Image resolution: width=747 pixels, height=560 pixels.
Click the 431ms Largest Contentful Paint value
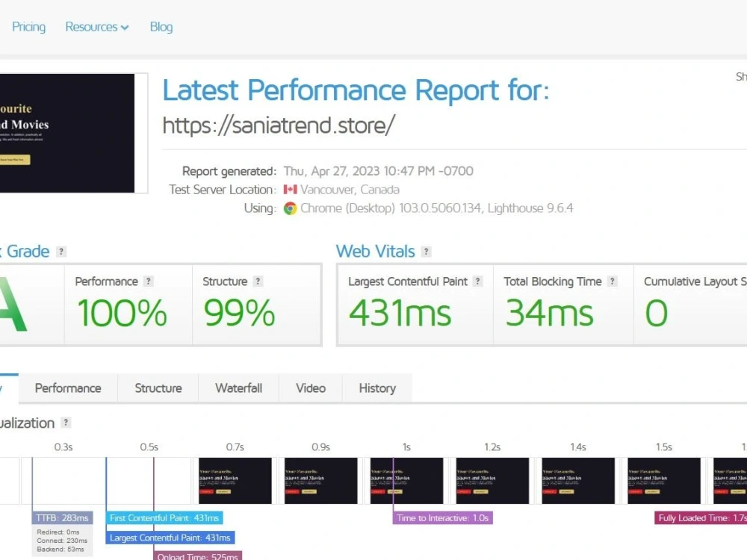[x=400, y=313]
